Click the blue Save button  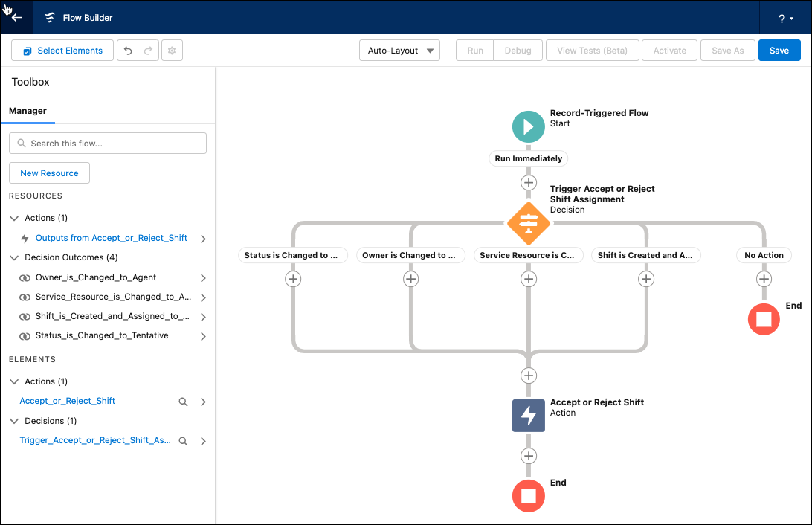pos(779,51)
